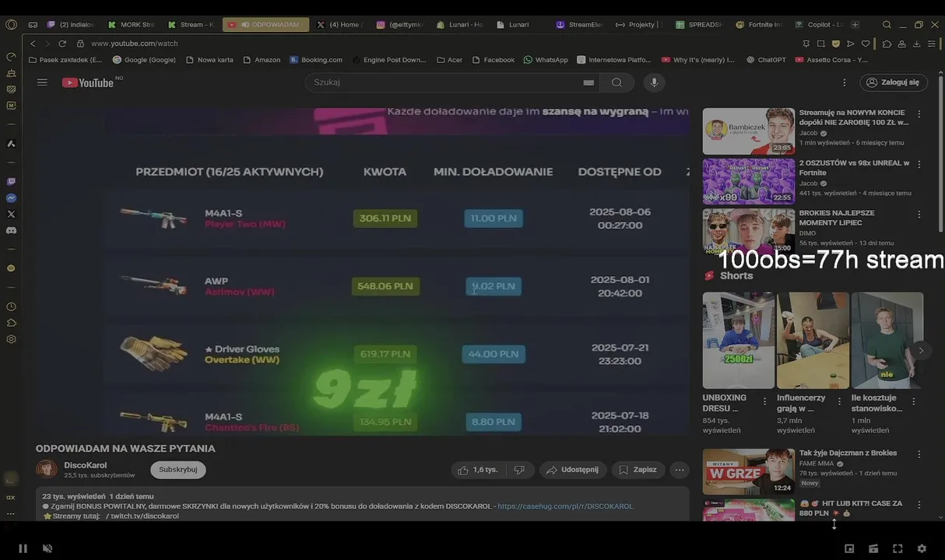Switch to the Fortnite tab
Image resolution: width=945 pixels, height=560 pixels.
[759, 25]
